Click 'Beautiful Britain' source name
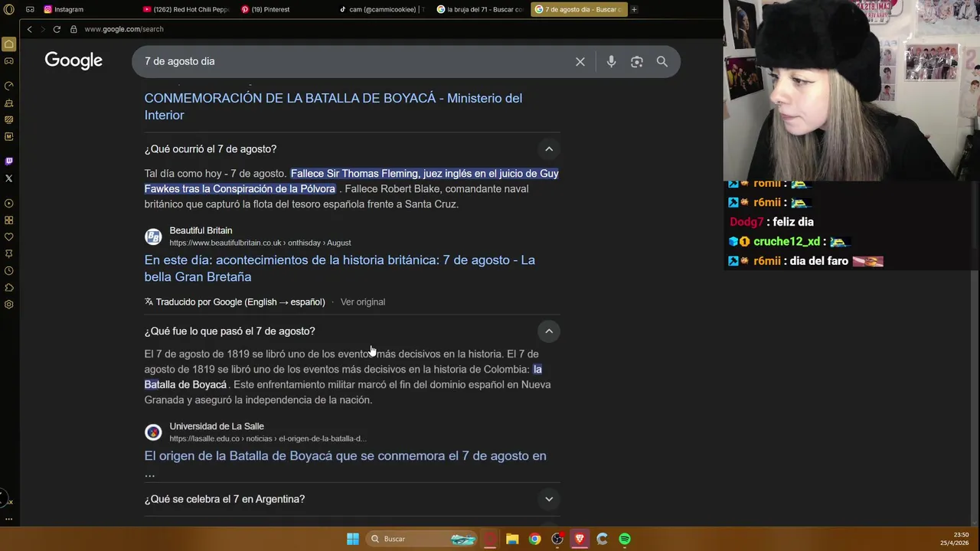Viewport: 980px width, 551px height. click(x=201, y=230)
